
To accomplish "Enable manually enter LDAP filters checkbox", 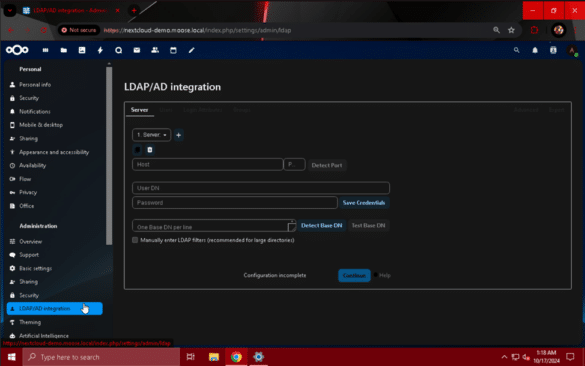I will pos(135,240).
